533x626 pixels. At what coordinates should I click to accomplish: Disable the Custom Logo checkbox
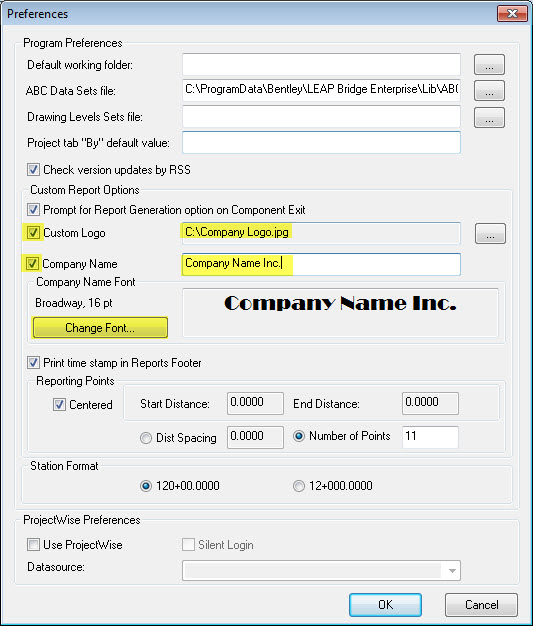33,232
